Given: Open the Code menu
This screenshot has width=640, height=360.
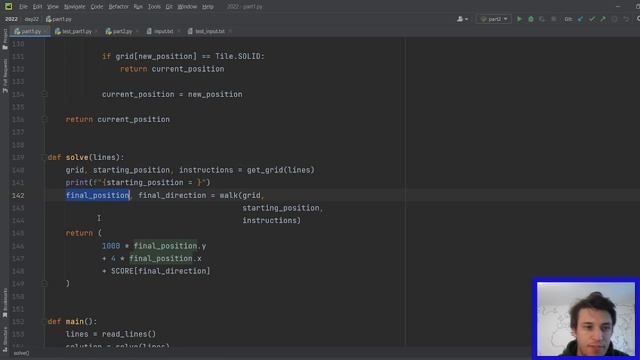Looking at the screenshot, I should [97, 7].
